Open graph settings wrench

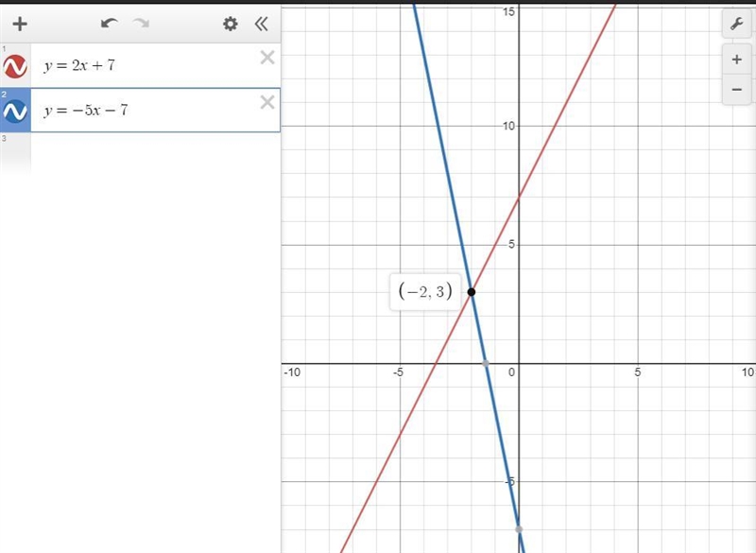736,23
